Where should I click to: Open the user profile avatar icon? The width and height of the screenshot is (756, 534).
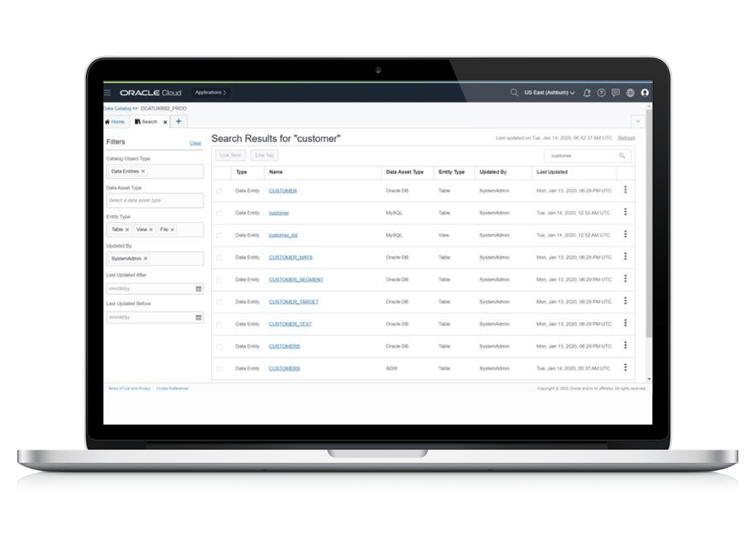(x=644, y=93)
